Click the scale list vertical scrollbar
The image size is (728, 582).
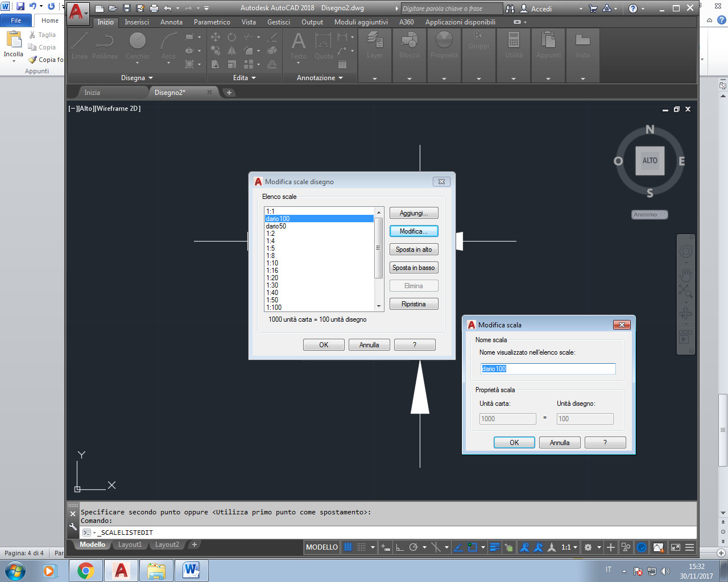pyautogui.click(x=379, y=259)
